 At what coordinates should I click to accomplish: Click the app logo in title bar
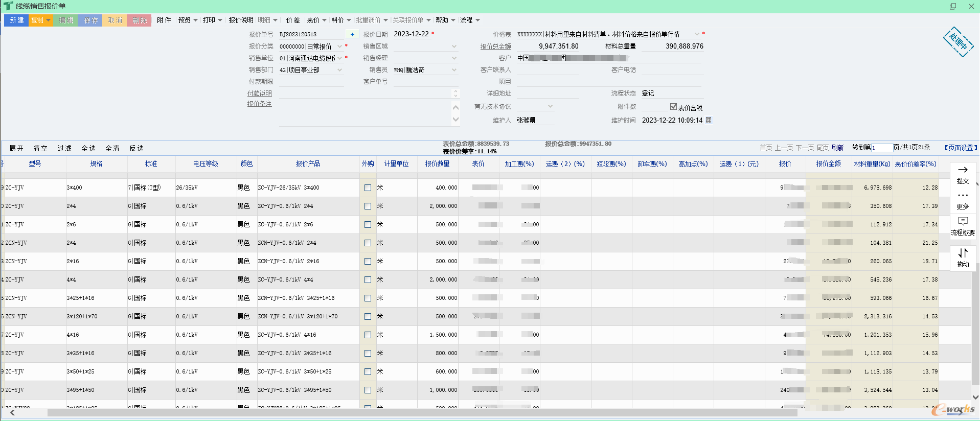[x=8, y=6]
